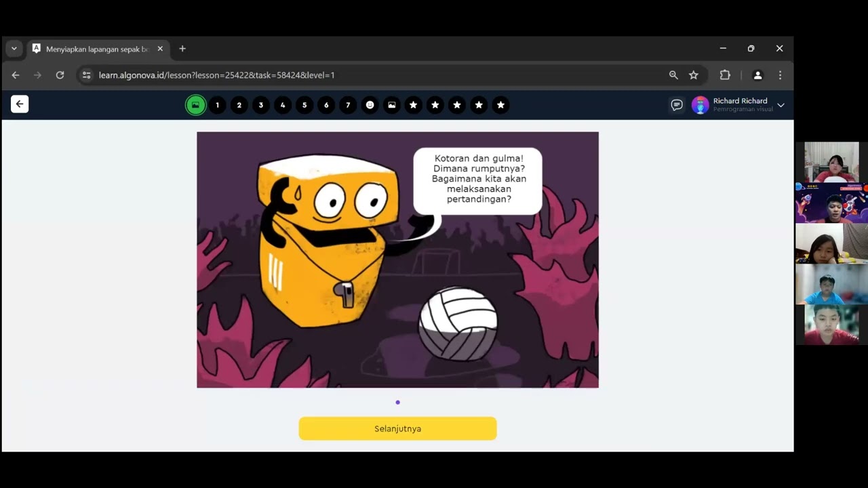Select the first star bonus step
The height and width of the screenshot is (488, 868).
coord(413,105)
